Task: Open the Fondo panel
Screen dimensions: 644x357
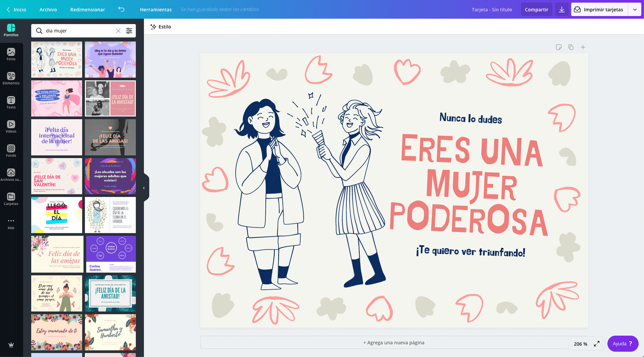Action: point(11,150)
